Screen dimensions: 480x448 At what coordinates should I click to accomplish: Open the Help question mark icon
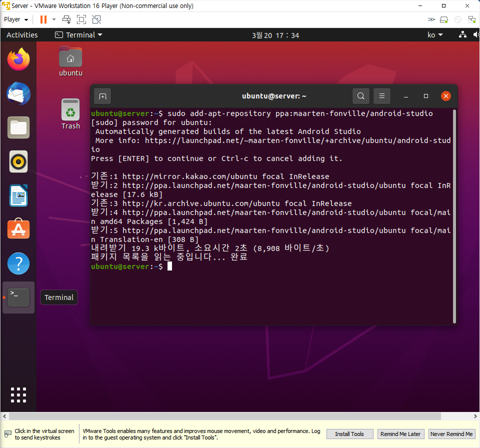(x=18, y=263)
